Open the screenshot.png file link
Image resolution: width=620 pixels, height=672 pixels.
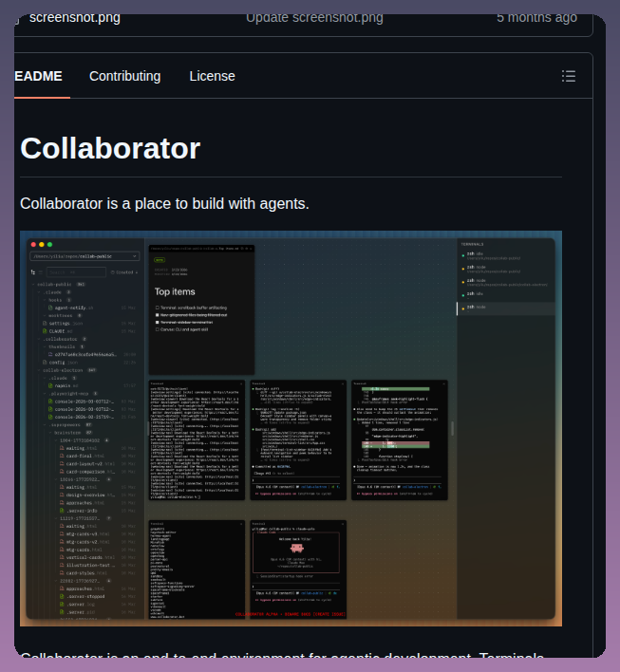75,18
